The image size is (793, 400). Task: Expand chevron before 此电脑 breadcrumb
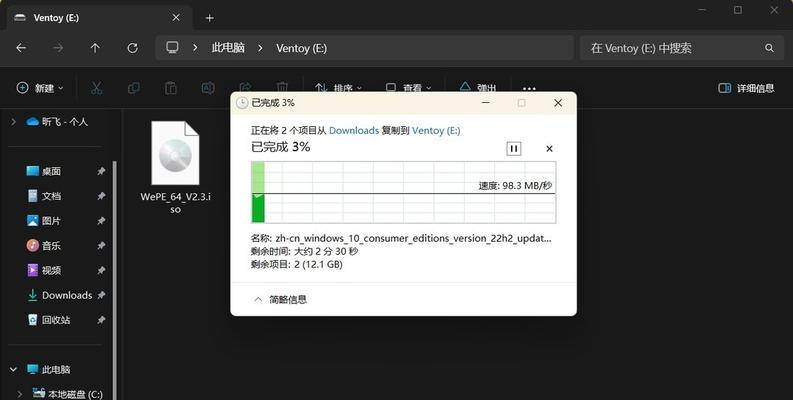(195, 48)
